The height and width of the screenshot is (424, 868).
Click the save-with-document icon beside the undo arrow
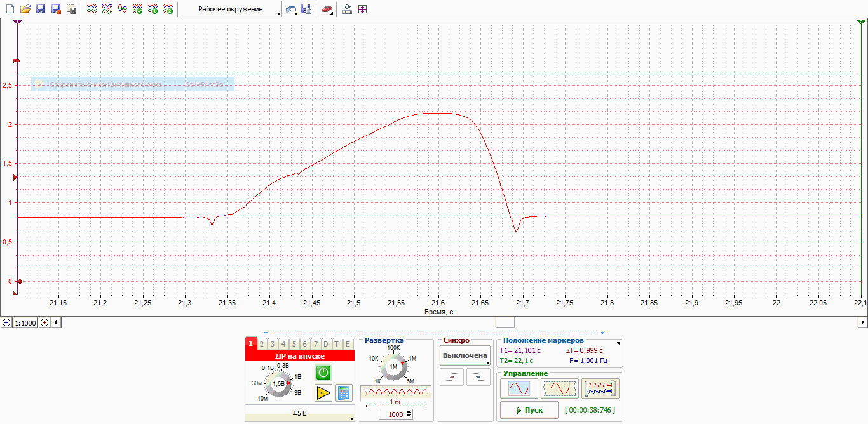[306, 10]
